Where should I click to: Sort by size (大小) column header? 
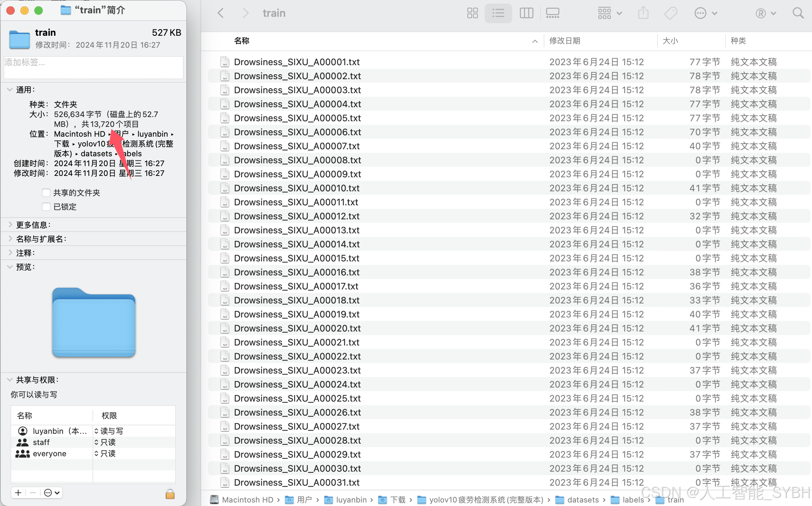tap(670, 41)
